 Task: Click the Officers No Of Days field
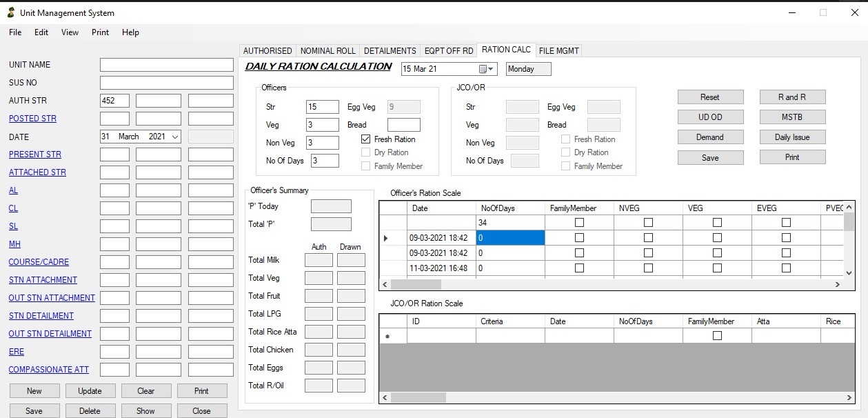tap(324, 161)
